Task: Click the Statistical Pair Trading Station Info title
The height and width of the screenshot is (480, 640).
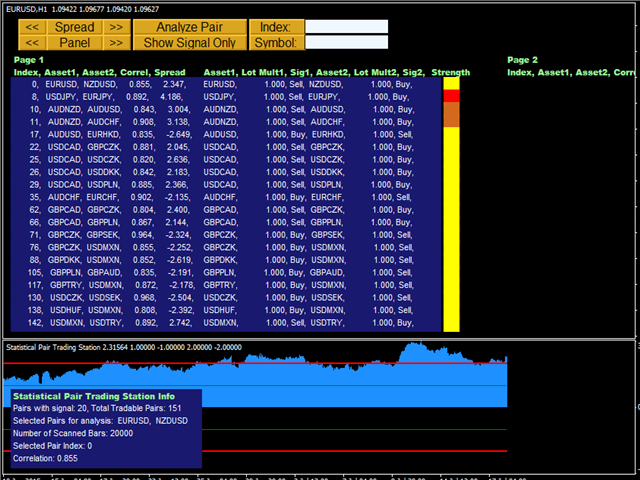Action: 92,395
